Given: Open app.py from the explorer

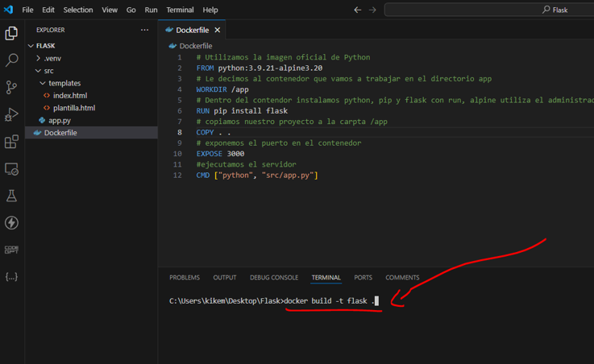Looking at the screenshot, I should 60,120.
